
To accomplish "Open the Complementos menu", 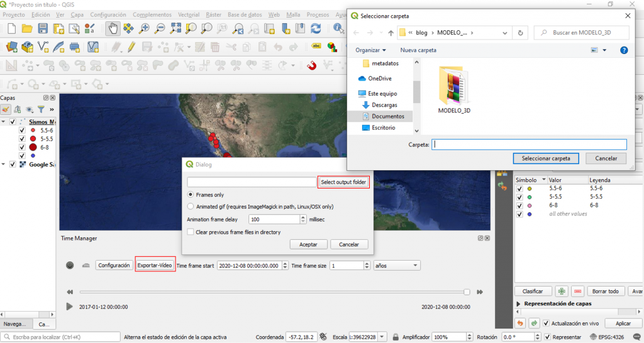I will 152,14.
